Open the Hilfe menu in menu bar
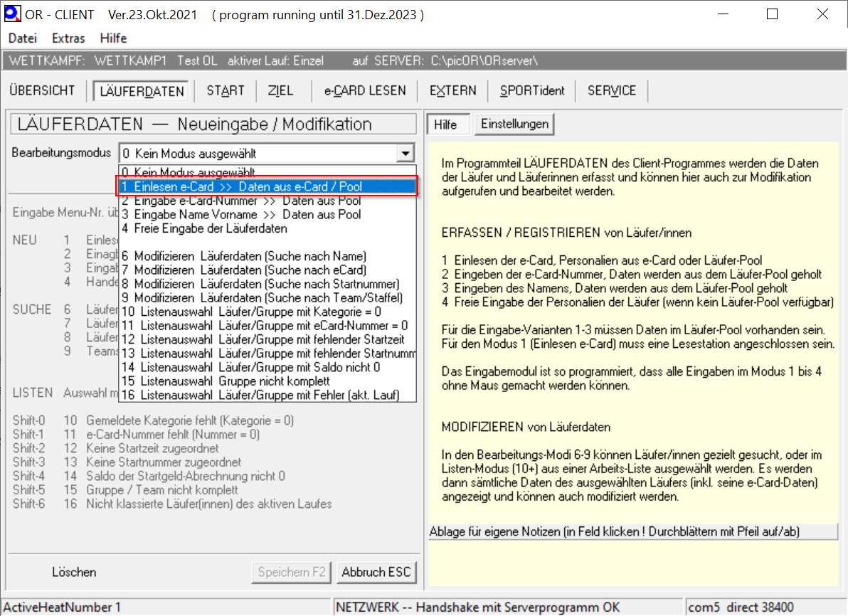This screenshot has height=616, width=848. 113,38
